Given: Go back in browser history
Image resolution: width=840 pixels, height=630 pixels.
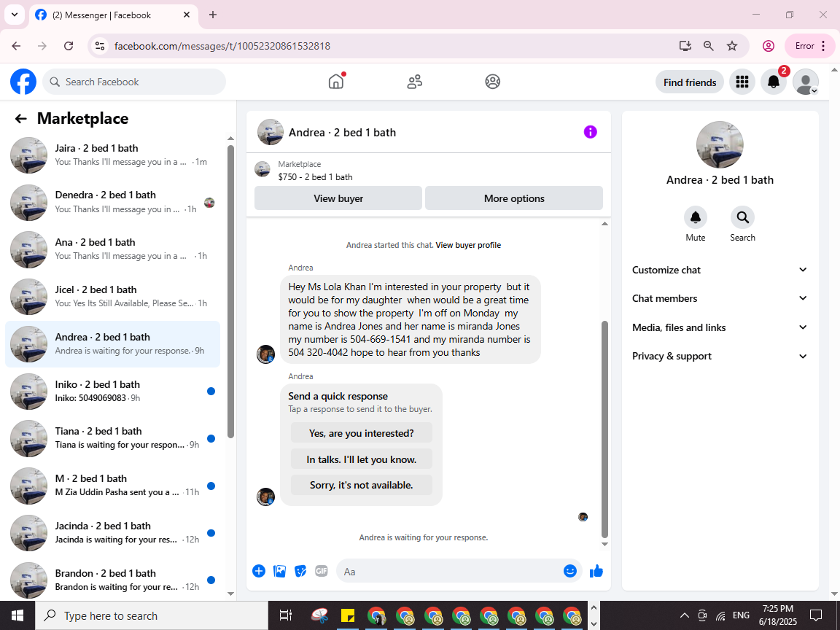Looking at the screenshot, I should pos(16,46).
